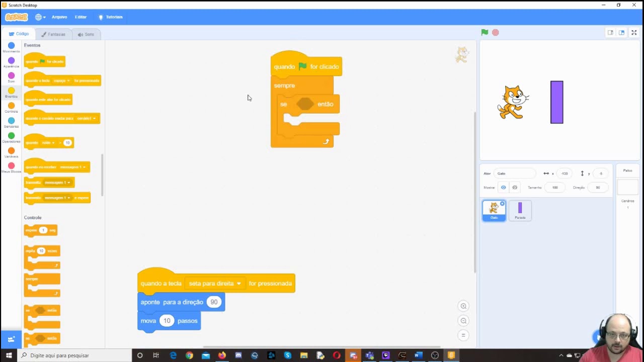Select the Sensores block category

pos(11,123)
